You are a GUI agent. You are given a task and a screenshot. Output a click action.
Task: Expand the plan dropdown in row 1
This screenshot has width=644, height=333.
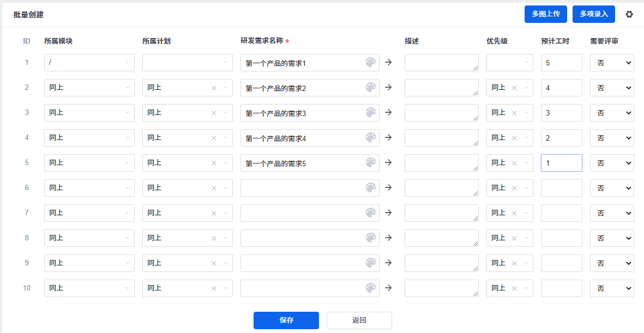(x=188, y=63)
